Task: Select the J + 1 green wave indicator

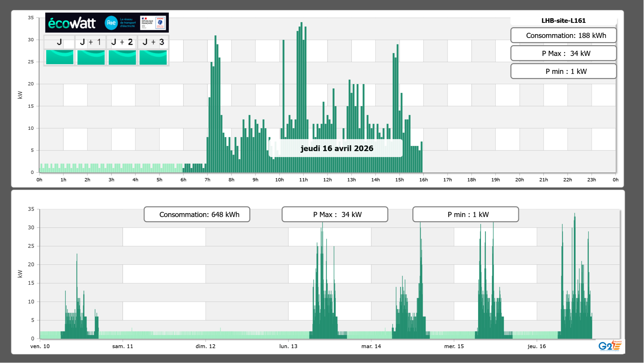Action: (x=91, y=57)
